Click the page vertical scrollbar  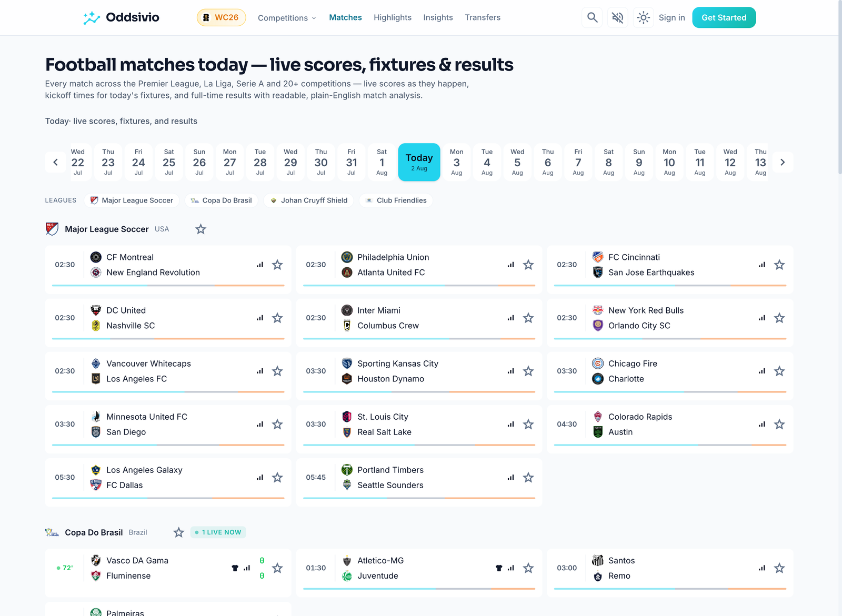[x=840, y=87]
